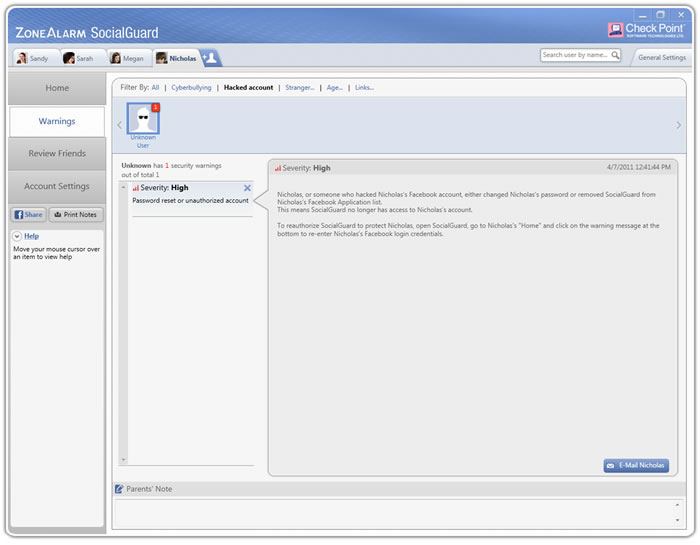Select the Password reset or unauthorized account warning
This screenshot has height=545, width=700.
click(x=190, y=201)
